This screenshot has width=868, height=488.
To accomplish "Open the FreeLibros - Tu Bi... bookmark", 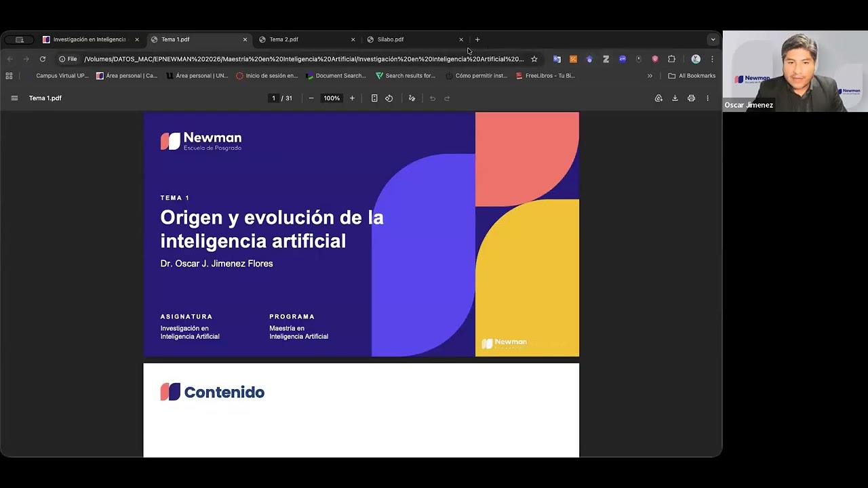I will [546, 76].
